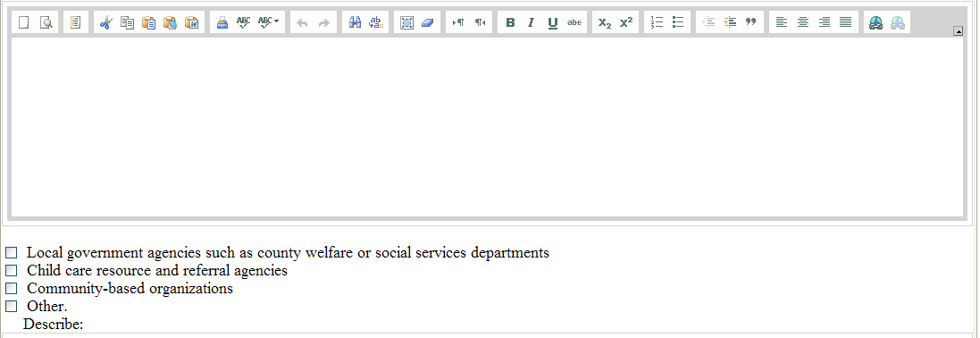Insert a bulleted list
The image size is (980, 338).
[677, 22]
